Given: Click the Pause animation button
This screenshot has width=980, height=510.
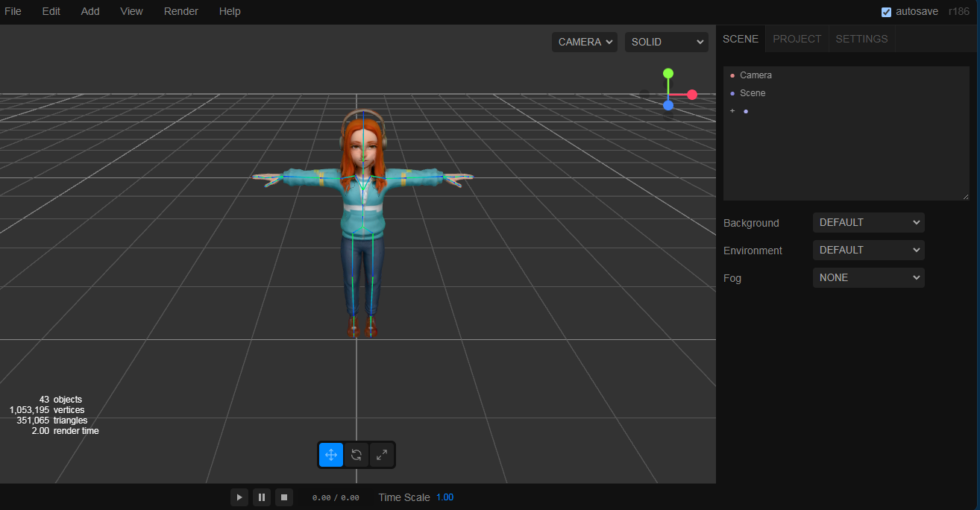Looking at the screenshot, I should (262, 497).
